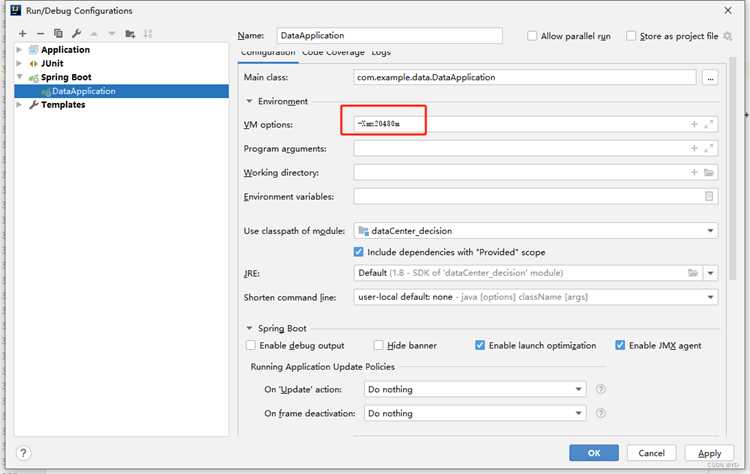Open dialog help question mark button

(x=23, y=452)
